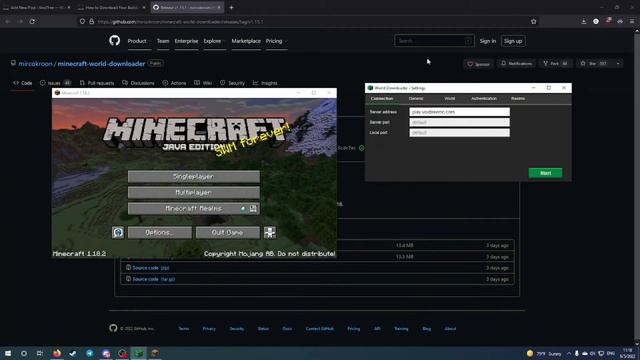Switch to the repository Security tab

[232, 83]
